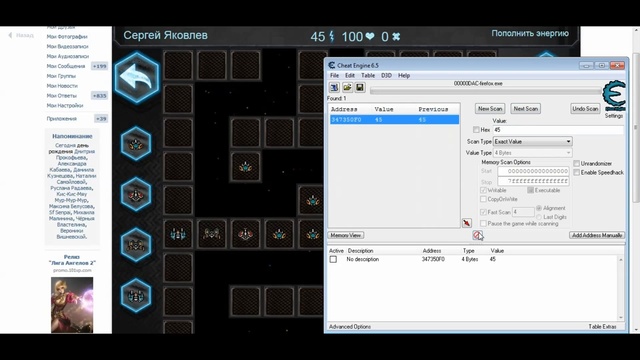This screenshot has width=640, height=360.
Task: Click the floppy disk save icon
Action: click(360, 87)
